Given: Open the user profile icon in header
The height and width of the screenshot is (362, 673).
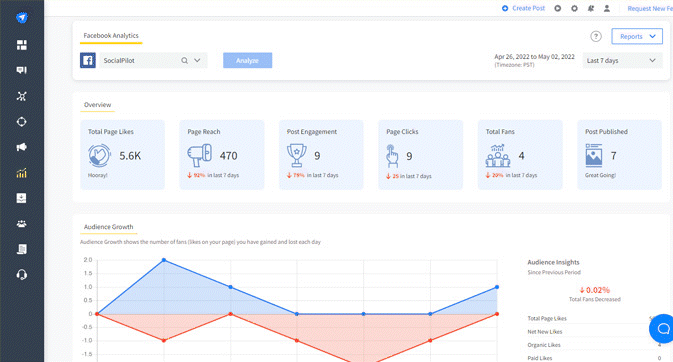Looking at the screenshot, I should pyautogui.click(x=607, y=8).
